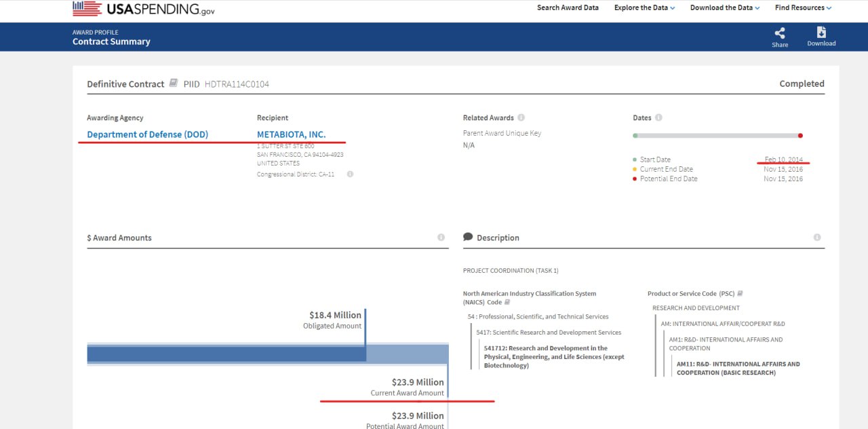The image size is (868, 429).
Task: Click the speech bubble Description icon
Action: tap(468, 237)
